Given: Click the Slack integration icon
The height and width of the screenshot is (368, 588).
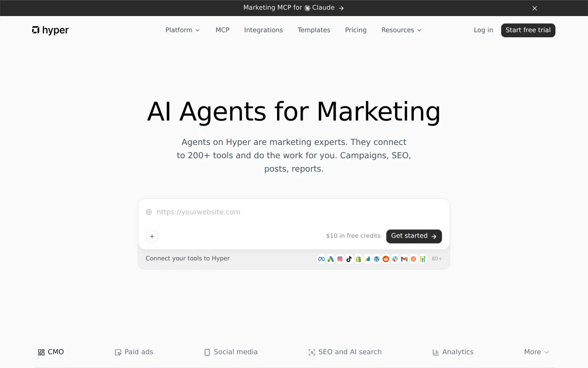Looking at the screenshot, I should (x=395, y=259).
